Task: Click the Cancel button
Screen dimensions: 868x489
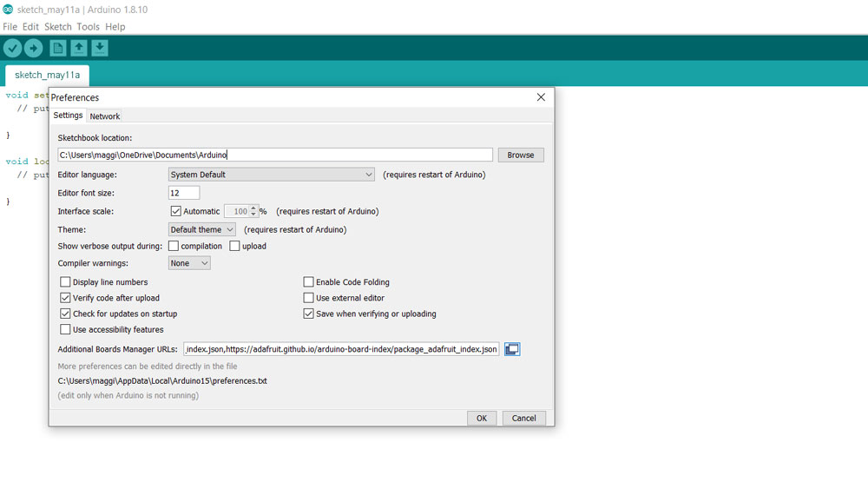Action: click(523, 418)
